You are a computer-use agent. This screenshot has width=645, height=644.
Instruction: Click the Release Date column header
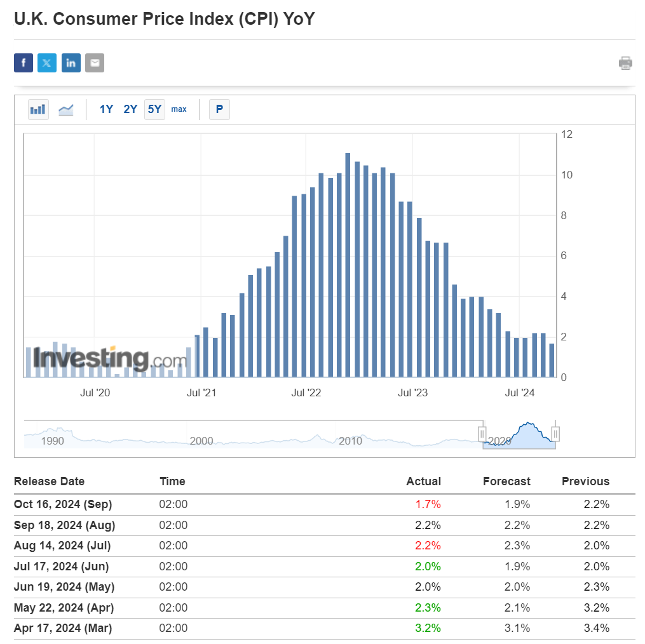click(49, 481)
